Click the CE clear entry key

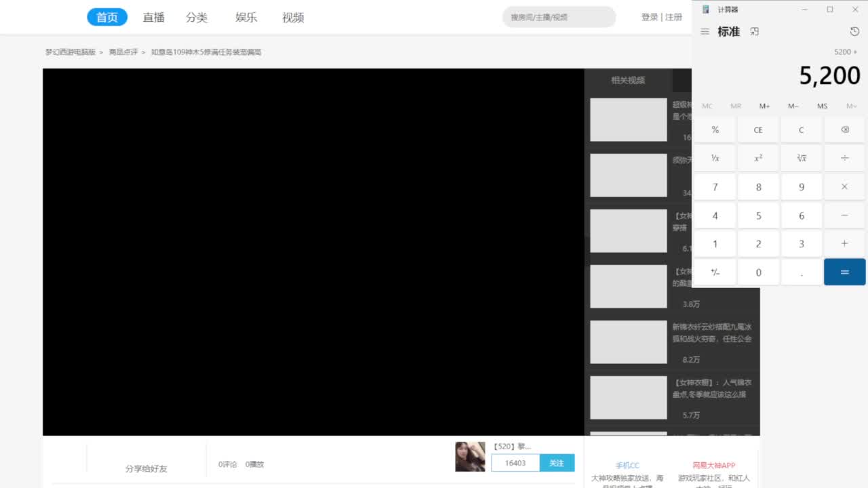758,129
